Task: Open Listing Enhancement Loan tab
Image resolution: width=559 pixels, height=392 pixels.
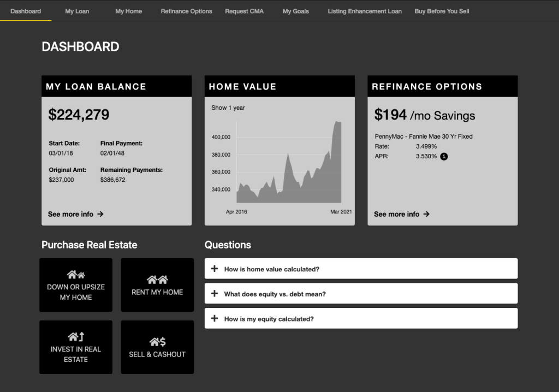Action: point(365,11)
